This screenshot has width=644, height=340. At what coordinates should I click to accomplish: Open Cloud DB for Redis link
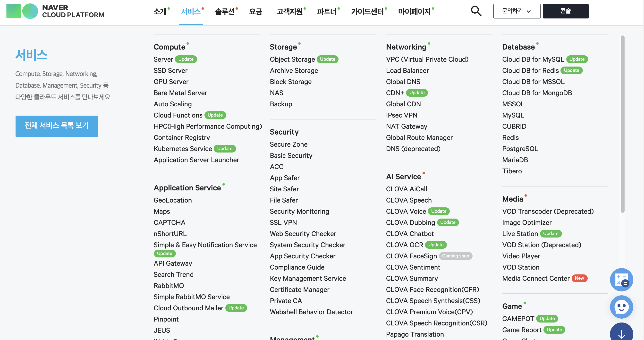point(530,70)
